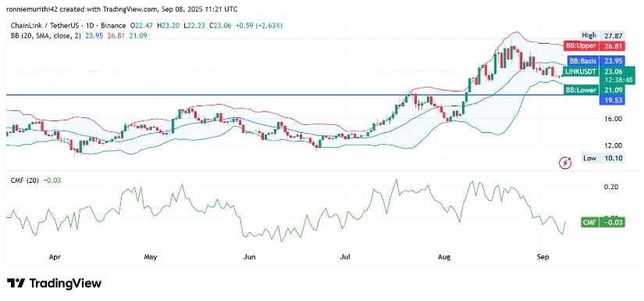This screenshot has height=301, width=644.
Task: Click the Low 10.10 label
Action: [603, 158]
